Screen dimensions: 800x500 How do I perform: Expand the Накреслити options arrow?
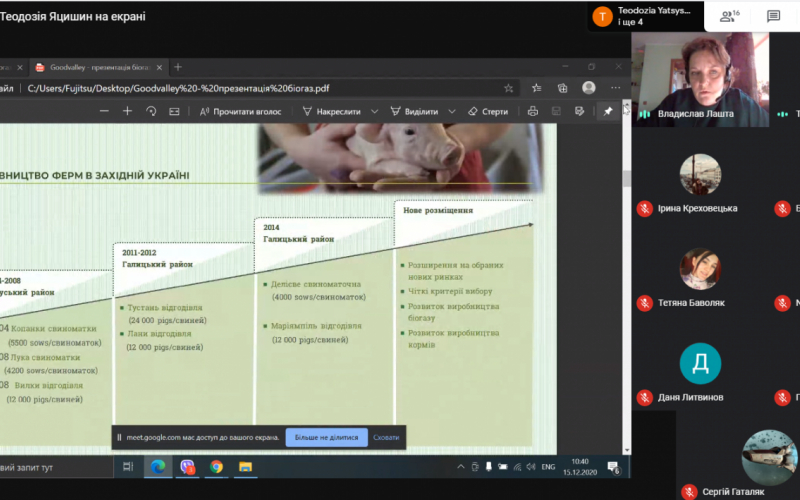tap(374, 111)
